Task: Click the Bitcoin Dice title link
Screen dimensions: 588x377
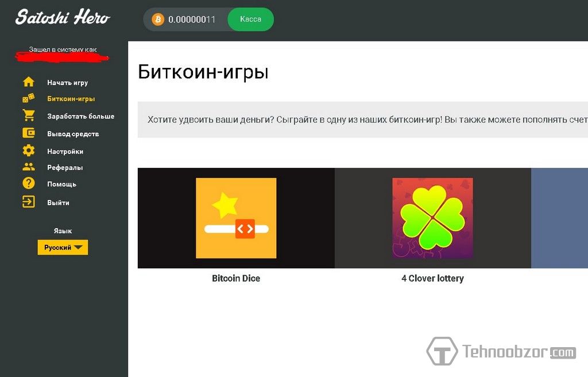Action: click(236, 278)
